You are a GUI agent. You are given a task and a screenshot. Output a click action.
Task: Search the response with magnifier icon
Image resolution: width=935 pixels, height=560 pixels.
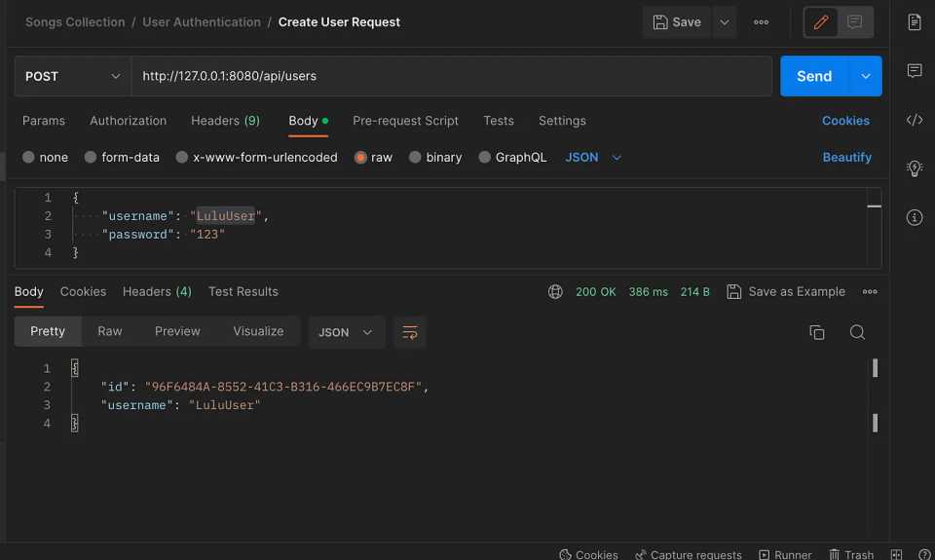tap(857, 332)
